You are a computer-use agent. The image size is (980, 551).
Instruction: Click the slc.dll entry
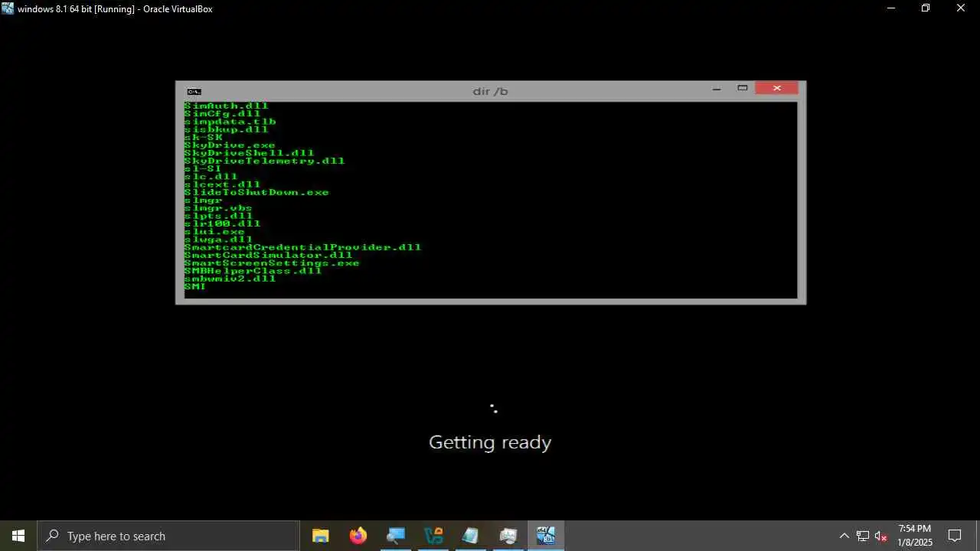tap(211, 176)
